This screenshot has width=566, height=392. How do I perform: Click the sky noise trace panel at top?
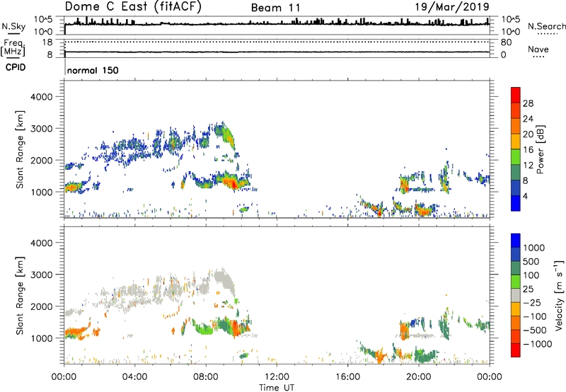[277, 25]
